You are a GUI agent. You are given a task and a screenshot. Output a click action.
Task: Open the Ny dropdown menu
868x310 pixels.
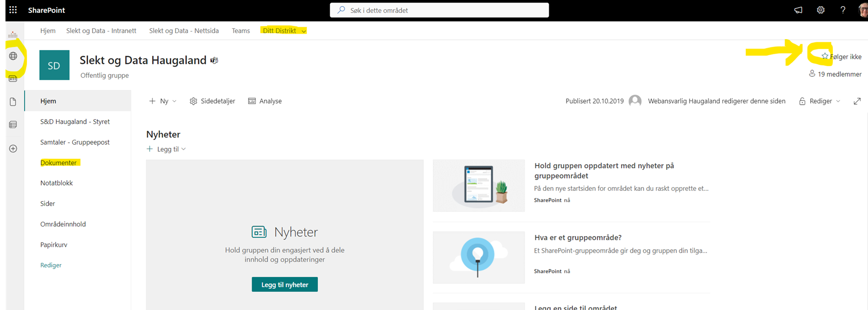pos(163,101)
